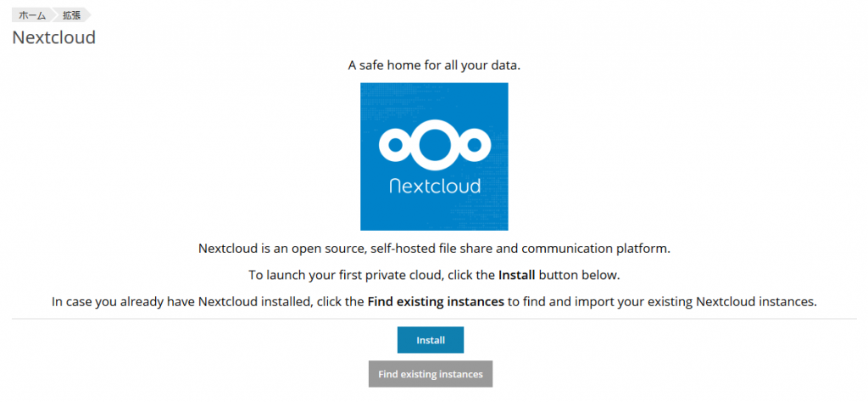Click the Nextcloud page heading
The width and height of the screenshot is (868, 402).
(x=53, y=38)
